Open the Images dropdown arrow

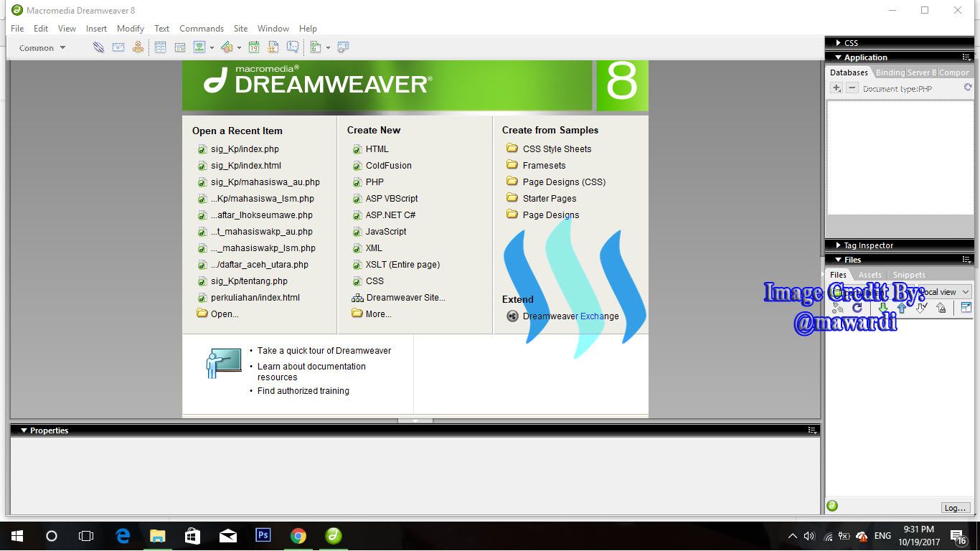coord(212,48)
